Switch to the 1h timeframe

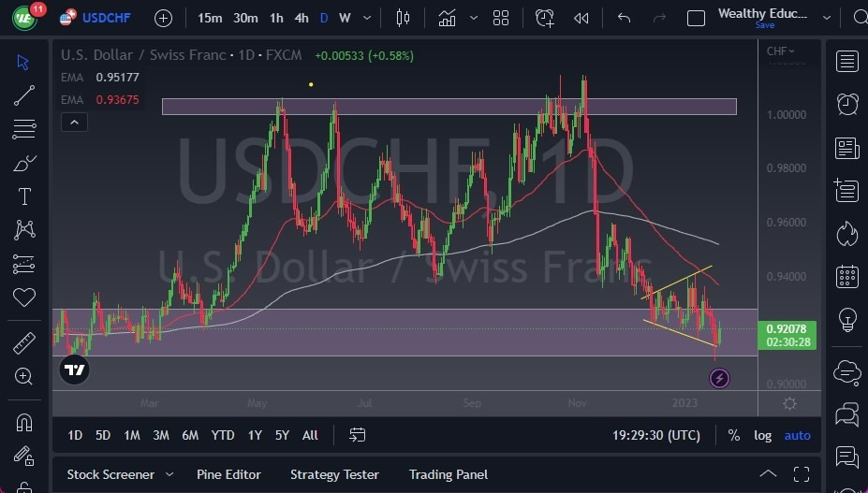click(x=276, y=19)
